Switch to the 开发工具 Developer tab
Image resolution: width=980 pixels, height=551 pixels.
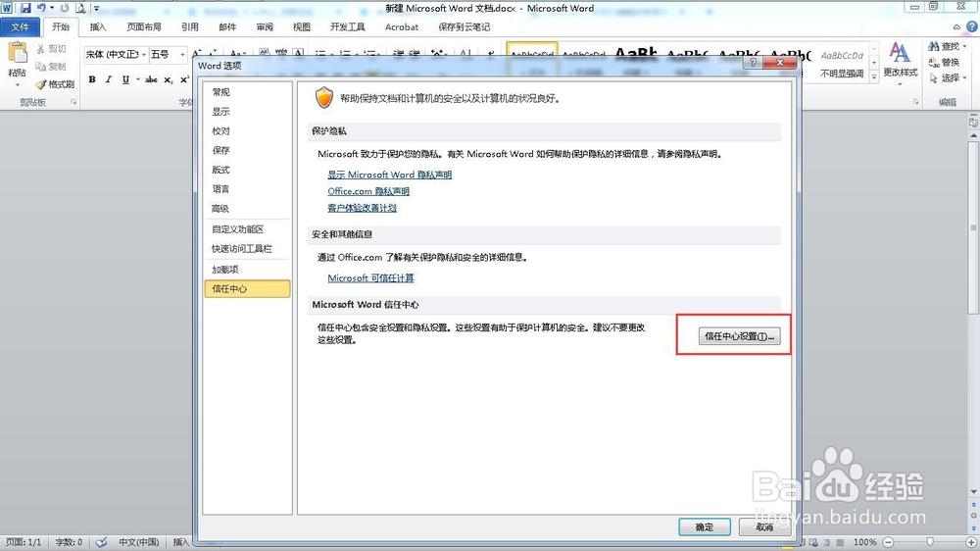(x=348, y=26)
